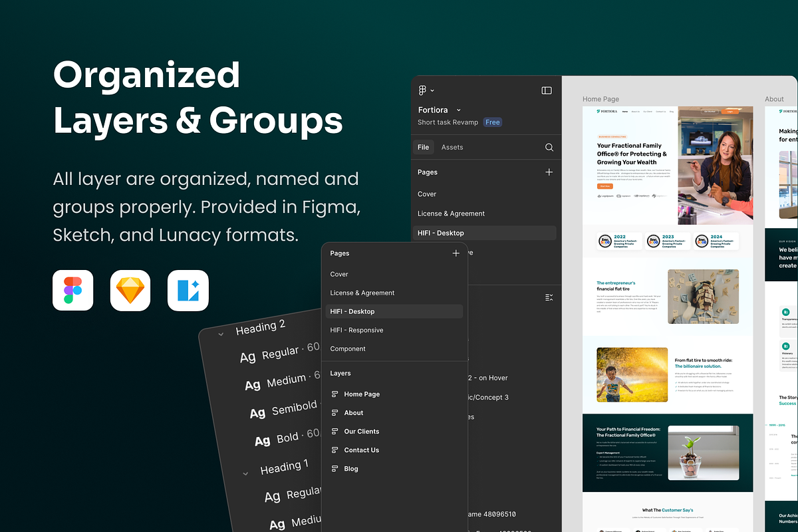The image size is (798, 532).
Task: Choose Regular style under Heading 1
Action: tap(293, 495)
